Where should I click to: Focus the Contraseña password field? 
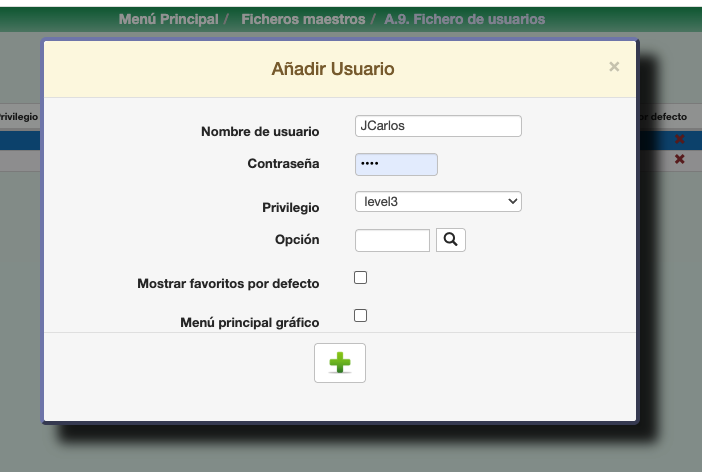pyautogui.click(x=396, y=164)
